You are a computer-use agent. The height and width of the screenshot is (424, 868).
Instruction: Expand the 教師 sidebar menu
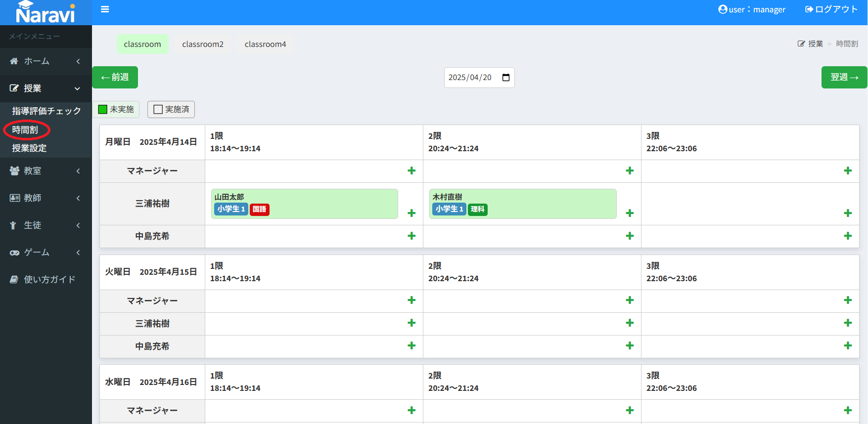pyautogui.click(x=46, y=198)
